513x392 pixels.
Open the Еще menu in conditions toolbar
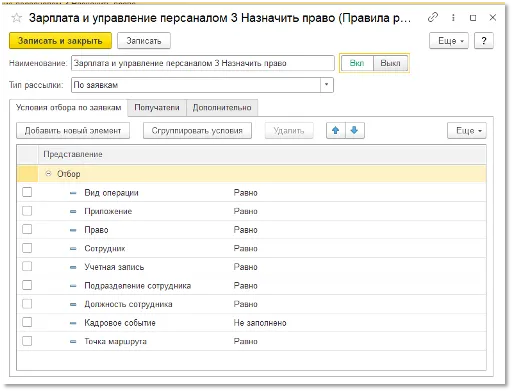coord(467,131)
